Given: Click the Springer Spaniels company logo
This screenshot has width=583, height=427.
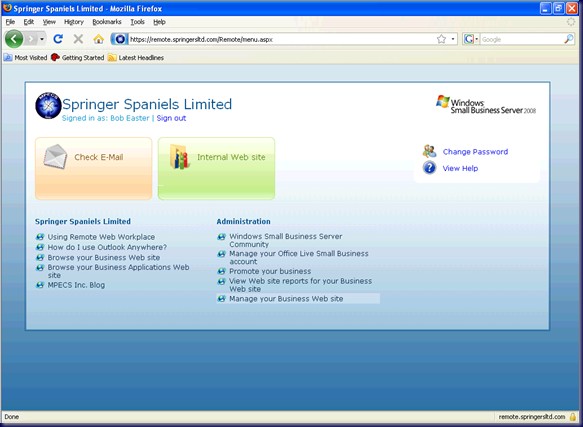Looking at the screenshot, I should click(48, 106).
